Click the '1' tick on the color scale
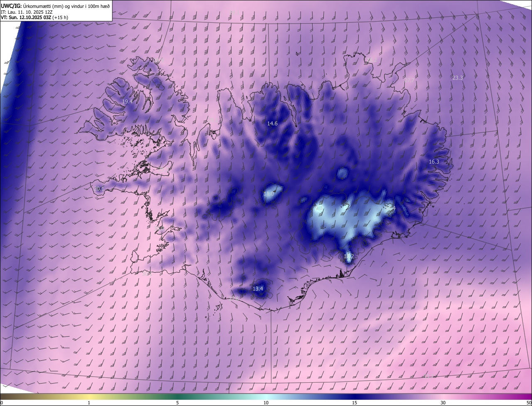Screen dimensions: 532x406 coord(89,403)
